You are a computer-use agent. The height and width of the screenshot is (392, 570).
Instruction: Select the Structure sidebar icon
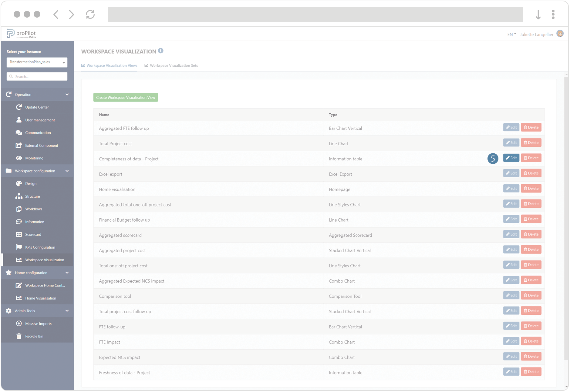[x=19, y=196]
